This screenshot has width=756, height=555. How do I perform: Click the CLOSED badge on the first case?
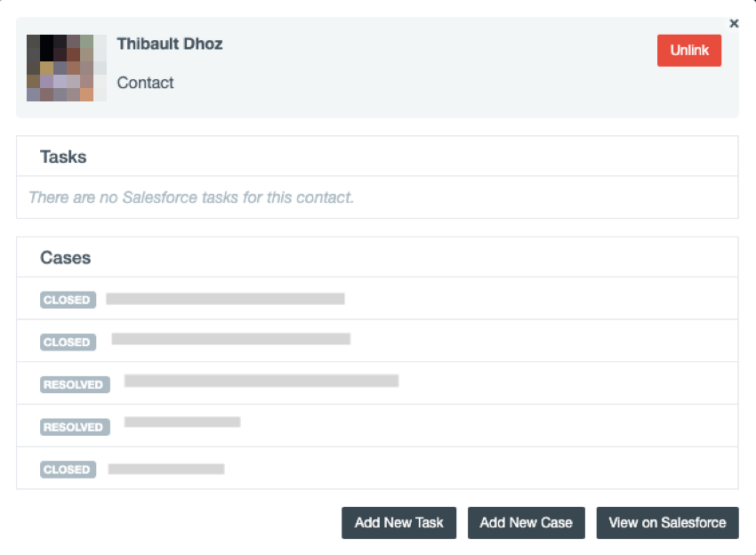pos(67,300)
